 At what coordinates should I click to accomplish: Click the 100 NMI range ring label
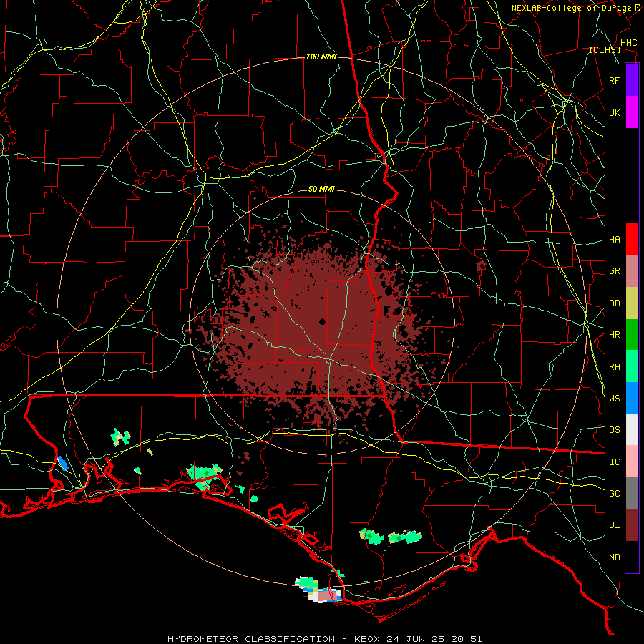321,57
